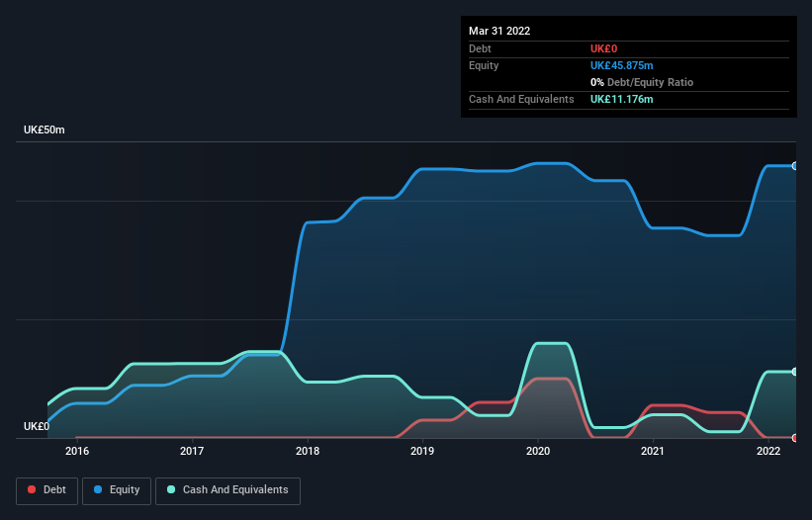
Task: Click the UK£11.176m cash value
Action: pyautogui.click(x=621, y=99)
